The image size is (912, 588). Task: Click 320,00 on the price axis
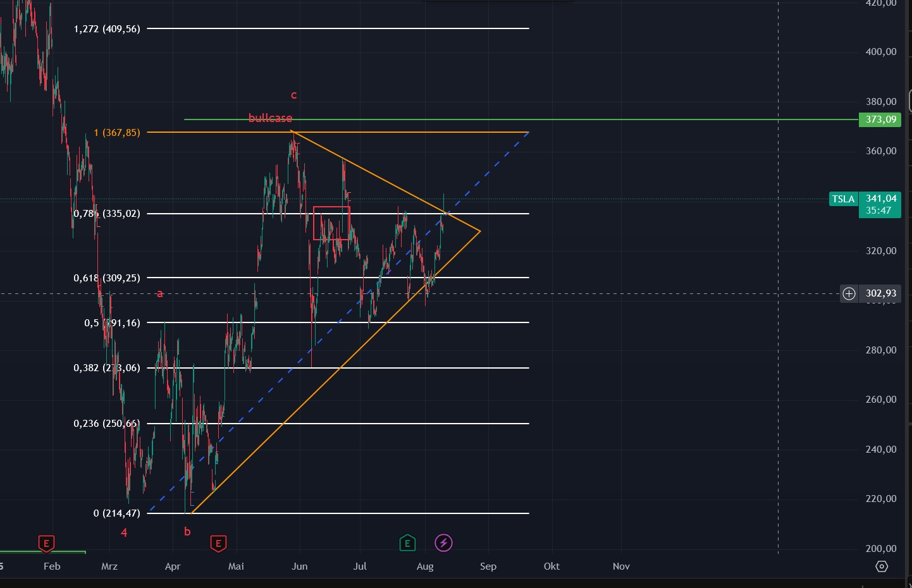[881, 251]
